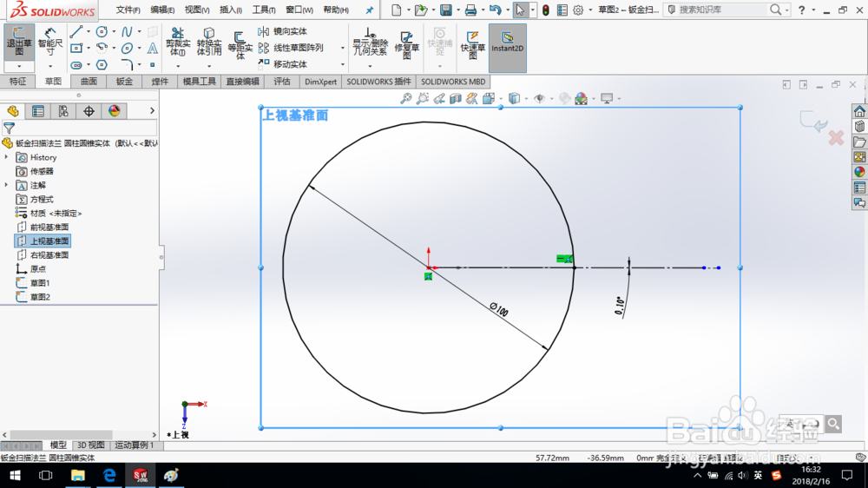Switch to the 特征 (Features) tab
Viewport: 868px width, 488px height.
[x=17, y=82]
